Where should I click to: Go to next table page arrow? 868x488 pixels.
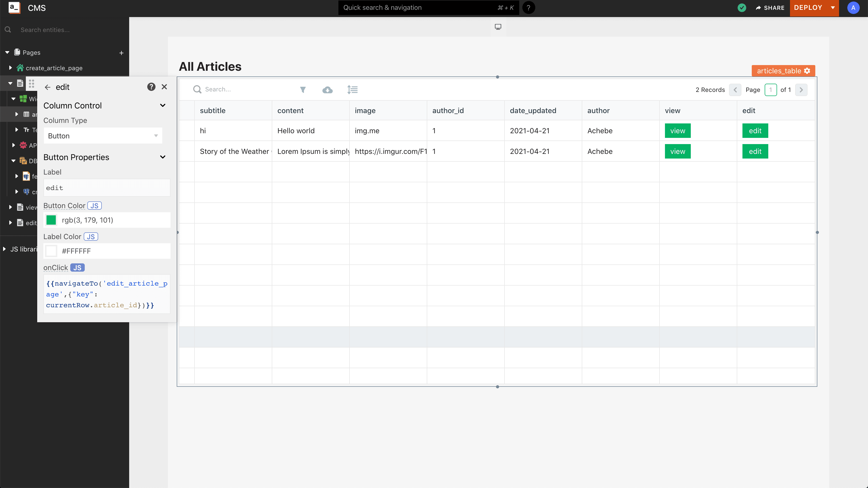[801, 90]
